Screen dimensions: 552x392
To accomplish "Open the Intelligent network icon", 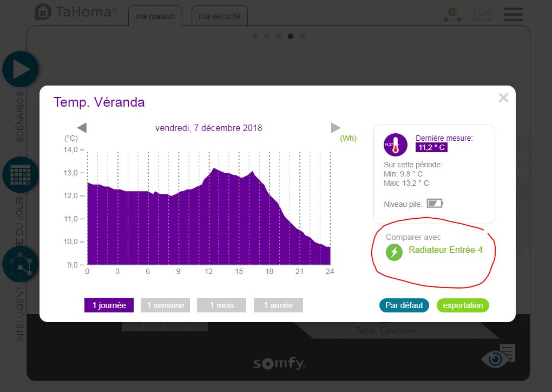I will pyautogui.click(x=21, y=264).
